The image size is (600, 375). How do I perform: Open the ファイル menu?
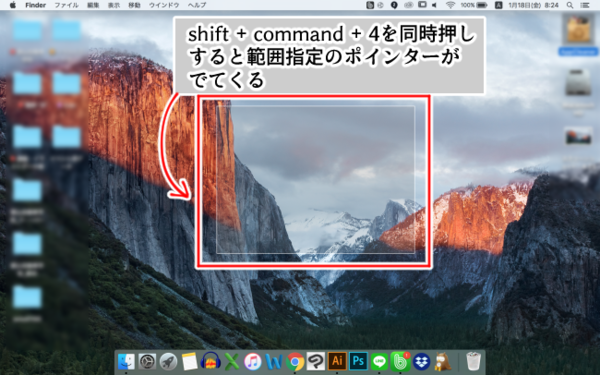(66, 5)
